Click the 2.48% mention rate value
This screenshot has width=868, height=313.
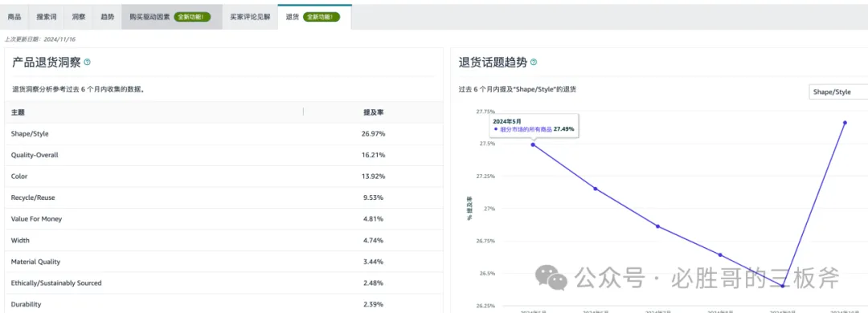pyautogui.click(x=374, y=283)
